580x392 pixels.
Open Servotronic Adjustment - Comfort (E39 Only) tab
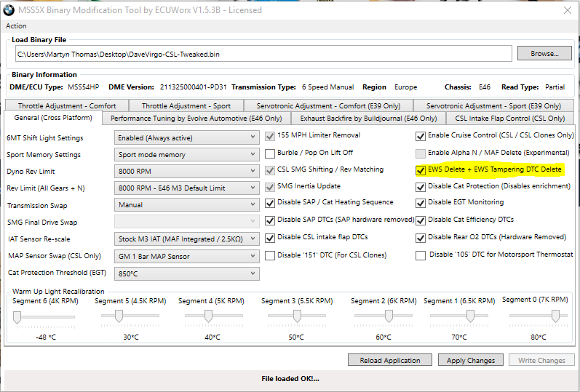click(328, 105)
